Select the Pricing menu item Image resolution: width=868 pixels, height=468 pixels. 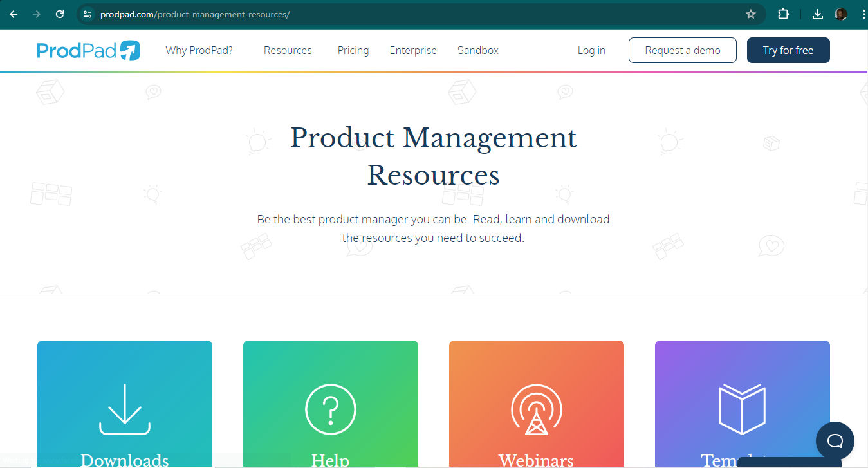[353, 50]
